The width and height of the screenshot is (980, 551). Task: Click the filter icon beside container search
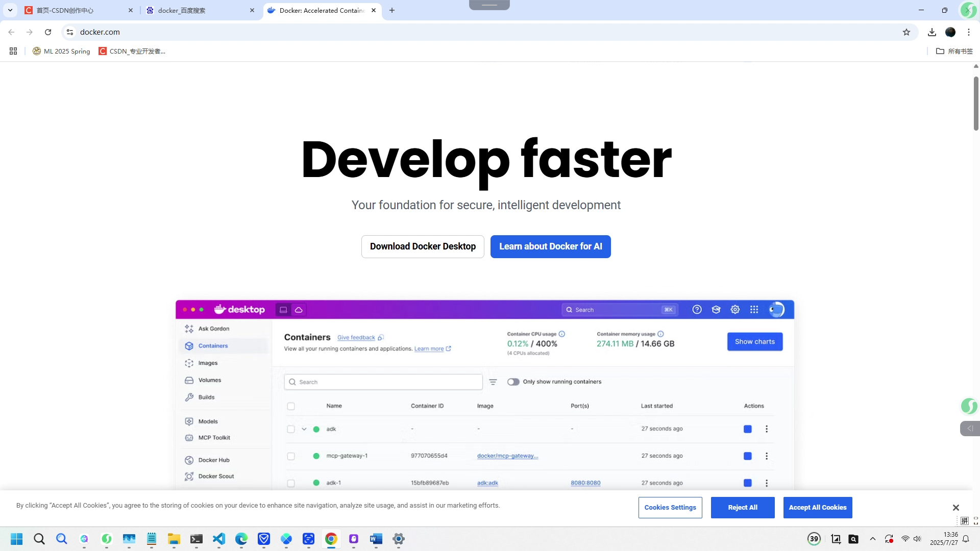[x=493, y=382]
